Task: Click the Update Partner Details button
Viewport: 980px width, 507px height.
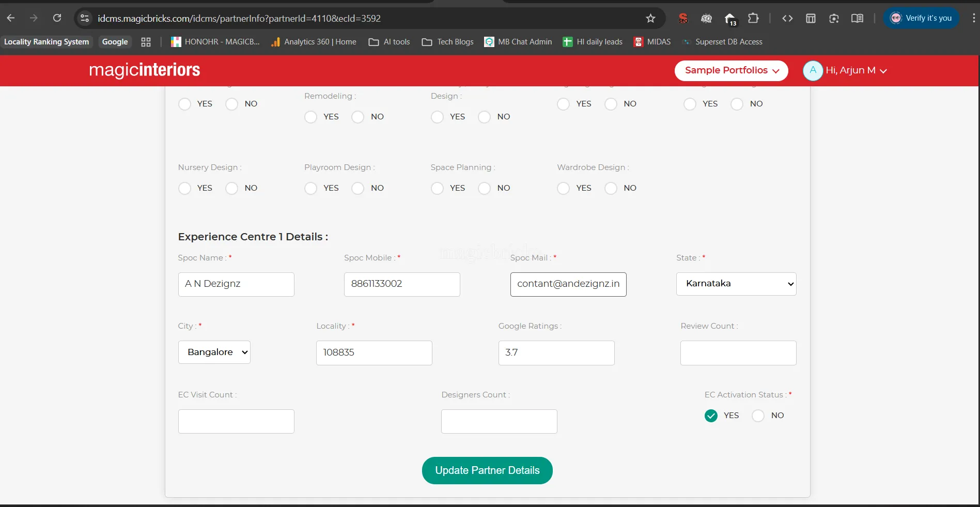Action: (487, 470)
